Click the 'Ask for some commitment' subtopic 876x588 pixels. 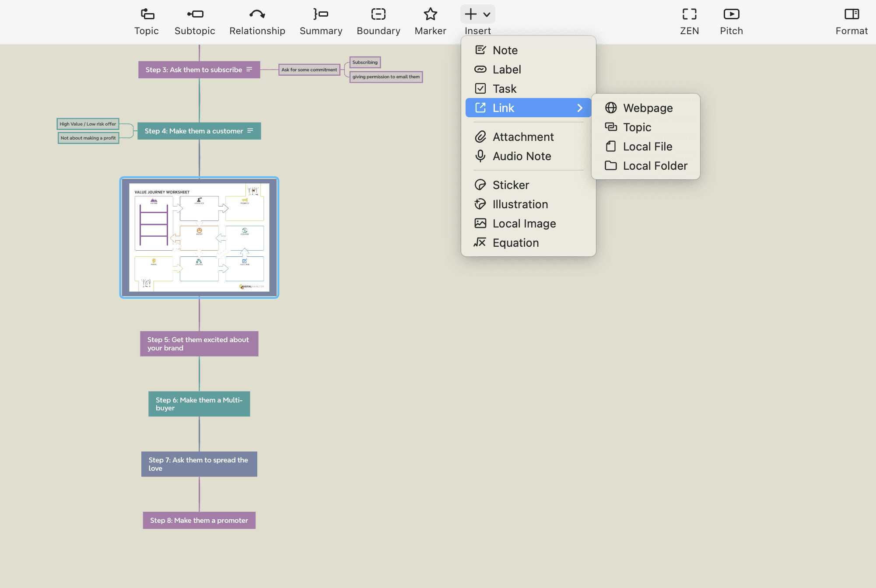pyautogui.click(x=309, y=70)
